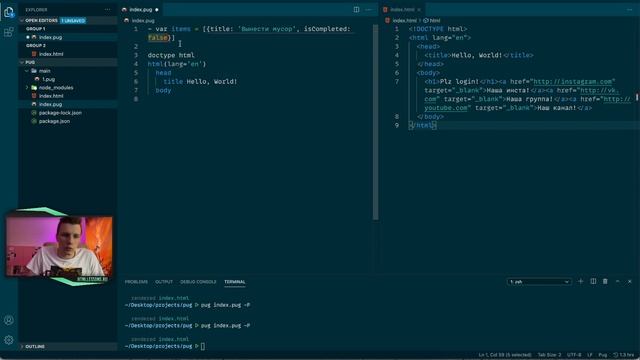This screenshot has width=640, height=360.
Task: Open the Problems panel tab
Action: 136,282
